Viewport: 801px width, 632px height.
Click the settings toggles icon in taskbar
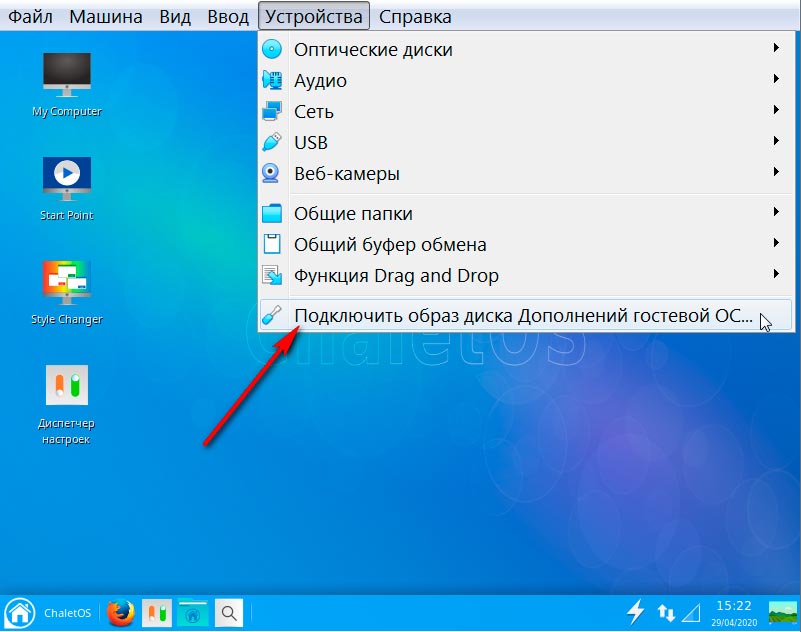pyautogui.click(x=157, y=612)
